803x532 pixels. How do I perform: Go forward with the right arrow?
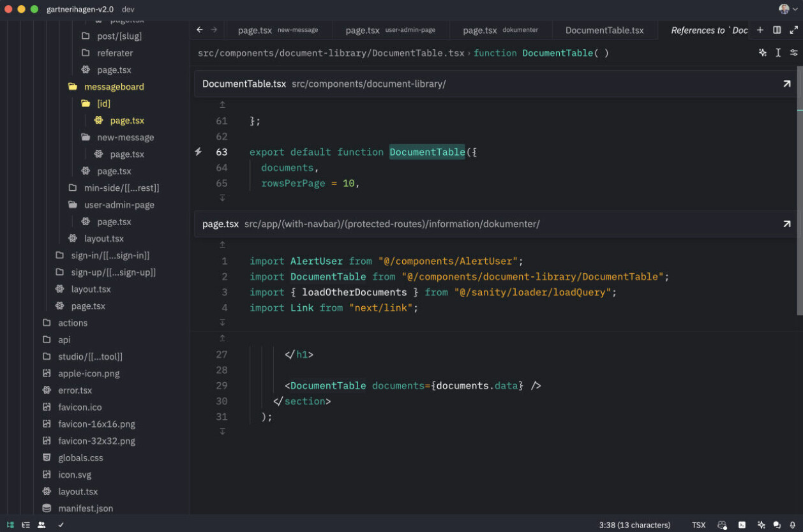pyautogui.click(x=214, y=29)
